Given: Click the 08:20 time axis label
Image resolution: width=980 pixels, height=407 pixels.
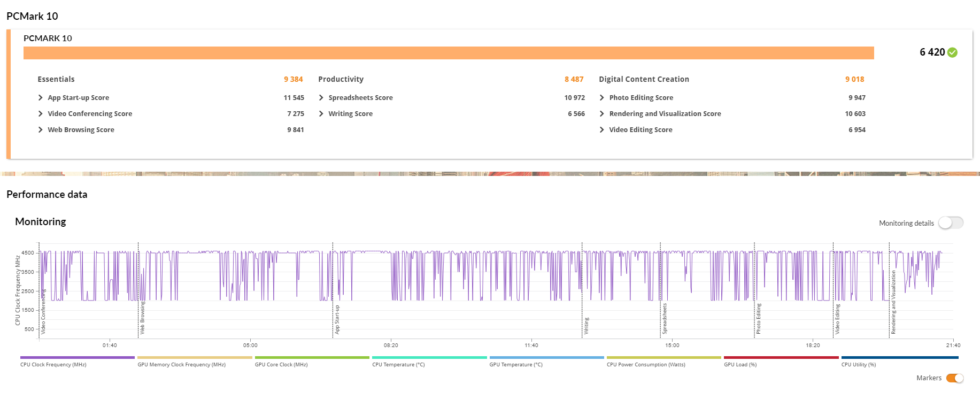Looking at the screenshot, I should tap(391, 345).
